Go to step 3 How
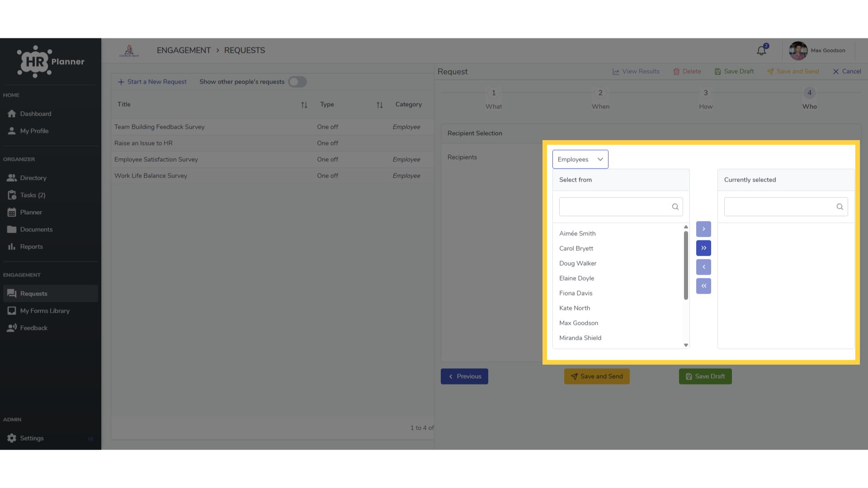This screenshot has width=868, height=488. coord(706,99)
